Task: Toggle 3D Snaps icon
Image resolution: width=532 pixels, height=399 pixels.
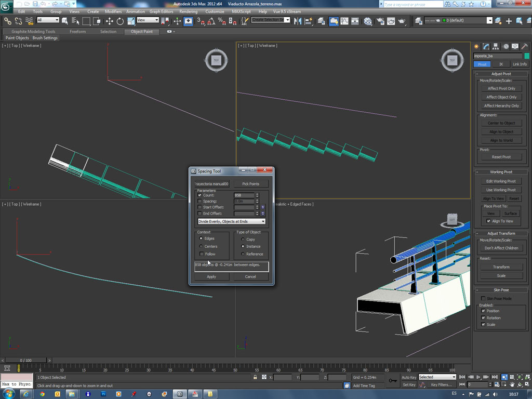Action: [x=201, y=21]
